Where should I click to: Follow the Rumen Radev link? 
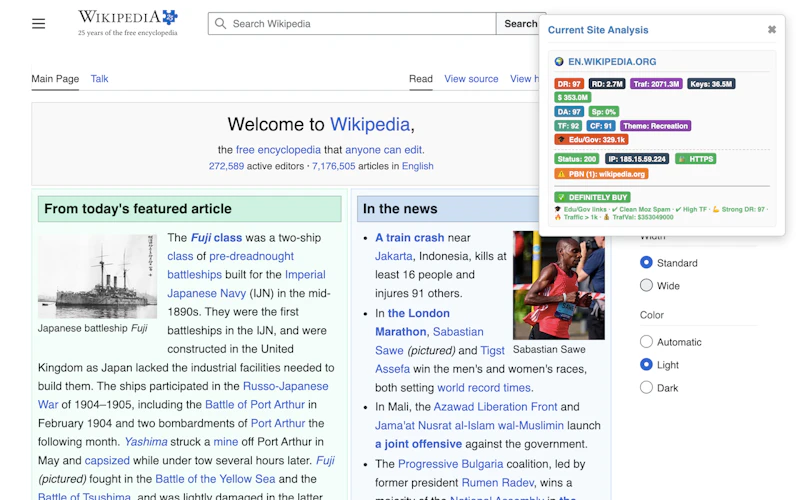point(497,483)
